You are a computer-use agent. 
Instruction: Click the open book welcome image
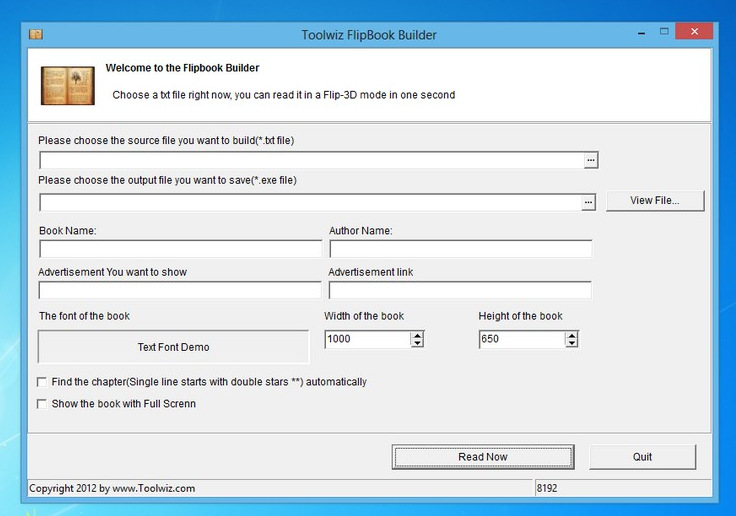click(68, 85)
